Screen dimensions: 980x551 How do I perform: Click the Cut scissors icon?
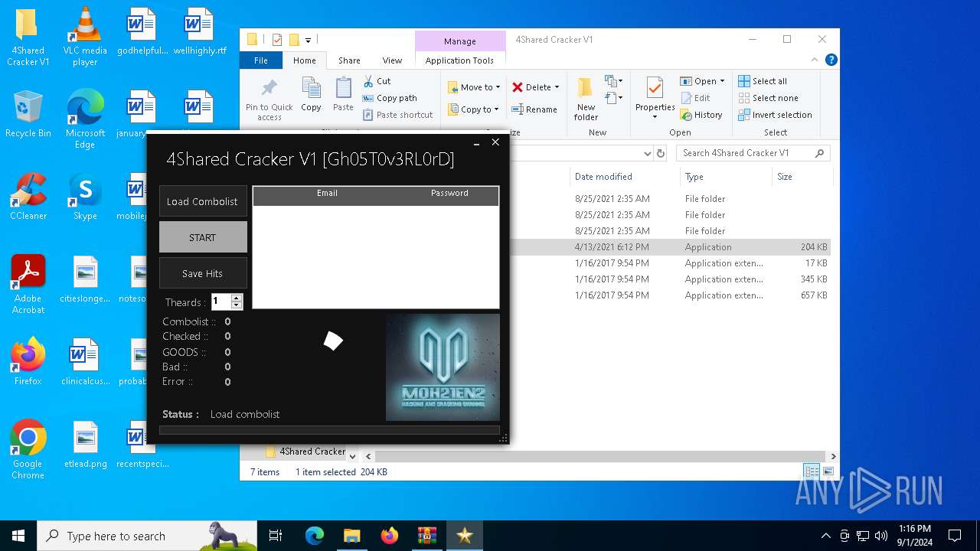(x=367, y=81)
